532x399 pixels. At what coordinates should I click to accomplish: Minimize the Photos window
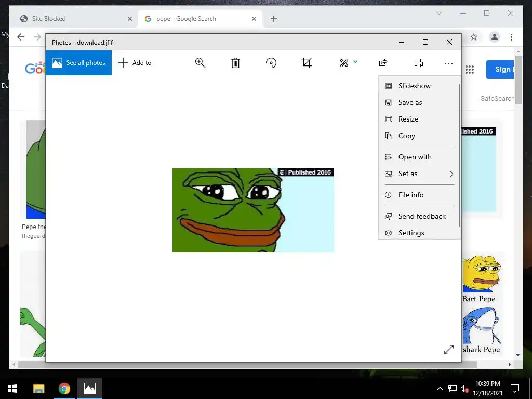pos(402,43)
